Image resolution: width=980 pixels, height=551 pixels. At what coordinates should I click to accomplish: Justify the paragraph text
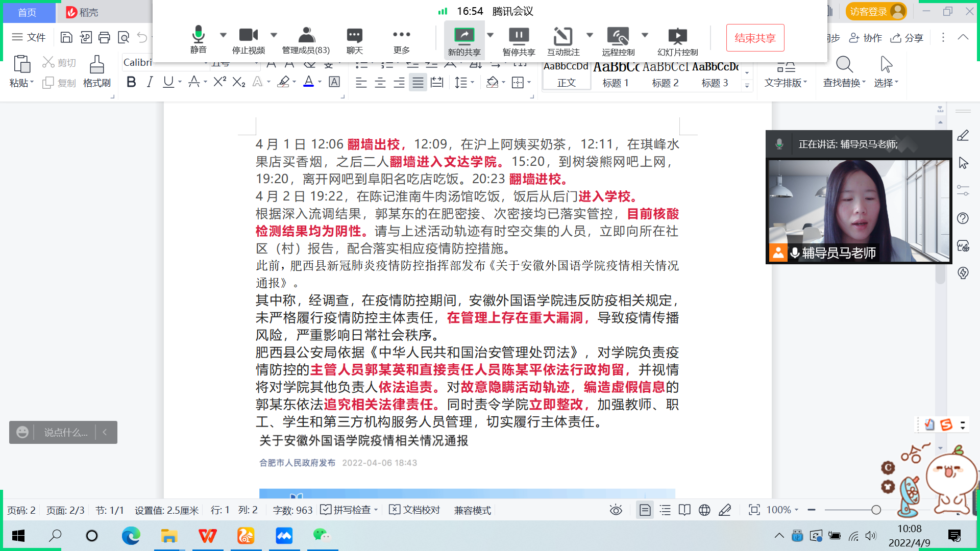click(418, 82)
